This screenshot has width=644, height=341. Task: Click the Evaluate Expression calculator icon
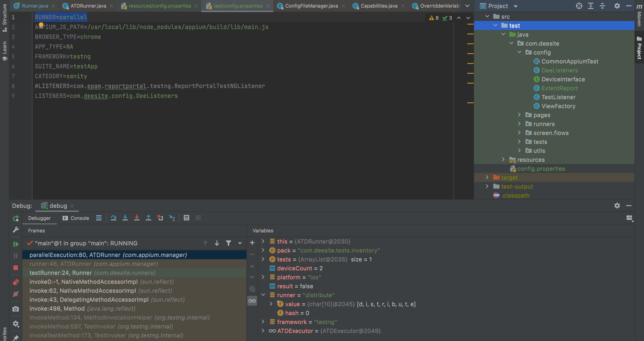coord(186,218)
